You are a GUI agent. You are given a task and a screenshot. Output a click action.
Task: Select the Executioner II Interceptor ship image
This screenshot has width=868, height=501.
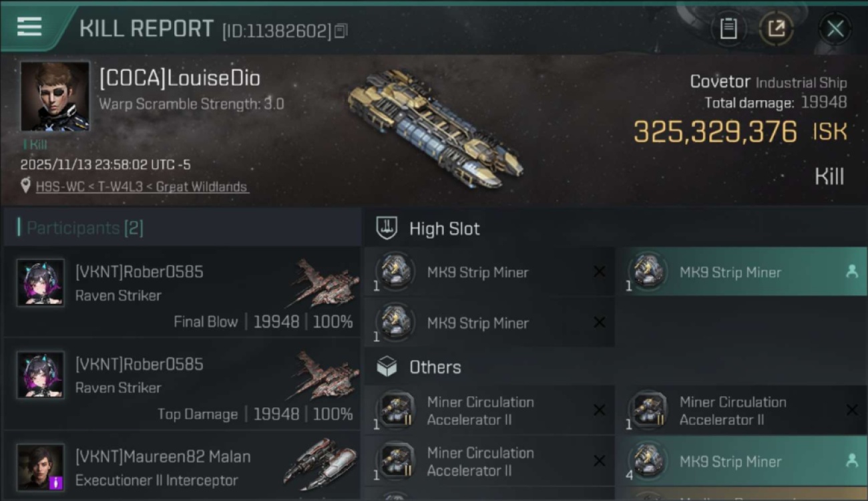pos(320,464)
